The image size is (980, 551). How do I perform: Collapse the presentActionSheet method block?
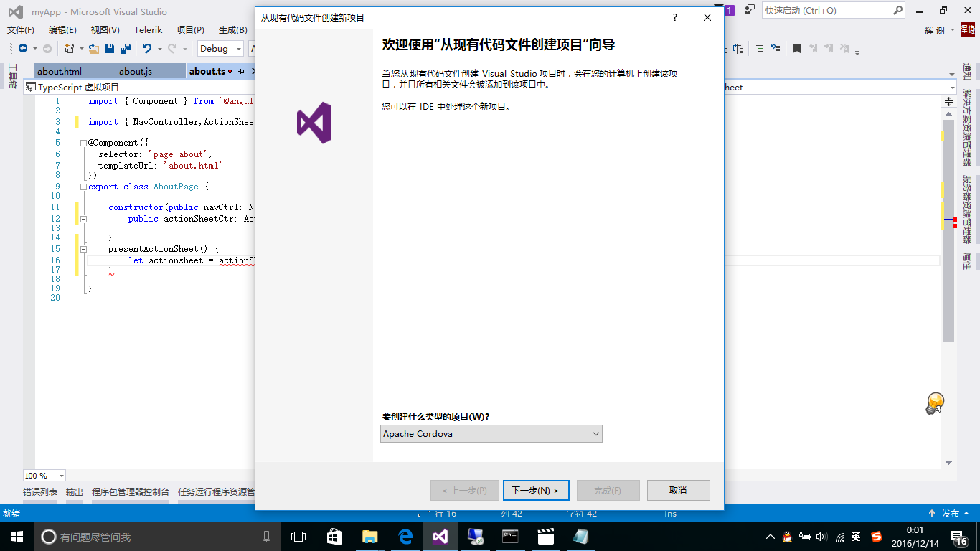point(84,249)
